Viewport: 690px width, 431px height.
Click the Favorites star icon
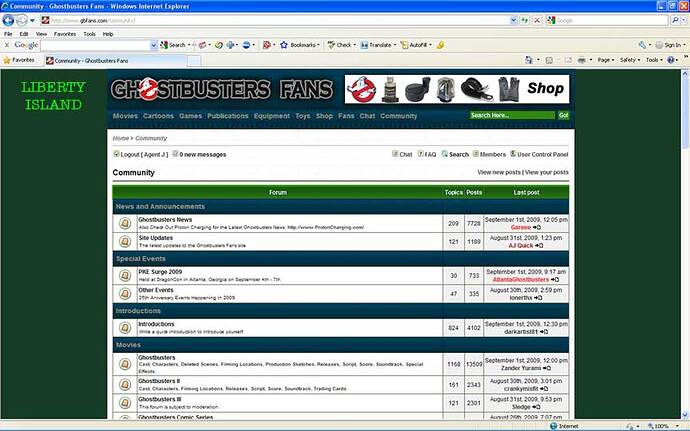7,60
